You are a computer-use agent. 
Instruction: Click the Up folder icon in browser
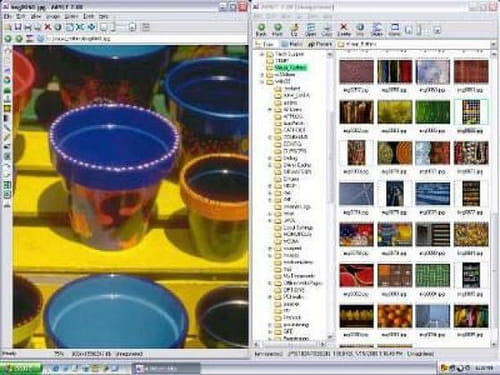294,28
